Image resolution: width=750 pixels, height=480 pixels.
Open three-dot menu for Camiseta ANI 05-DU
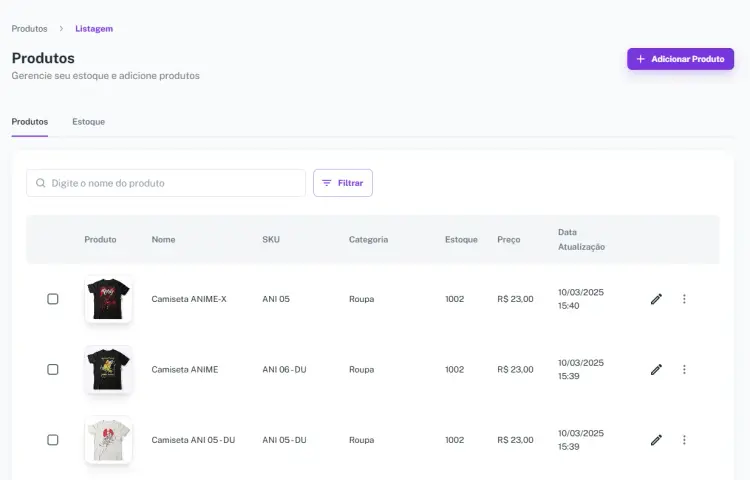click(684, 440)
